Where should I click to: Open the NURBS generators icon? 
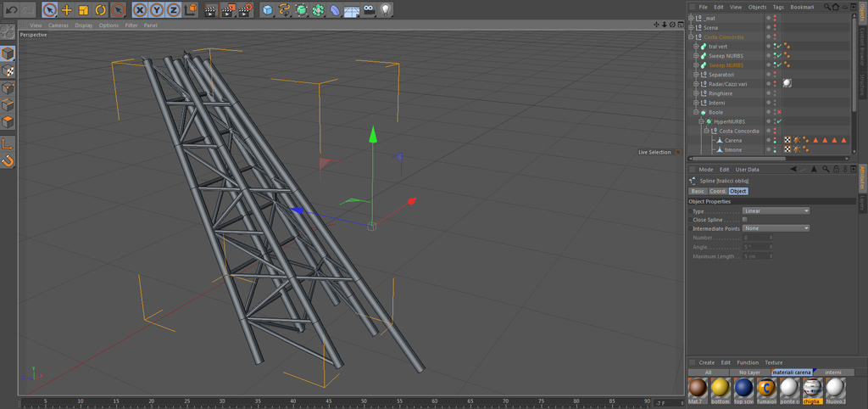301,9
